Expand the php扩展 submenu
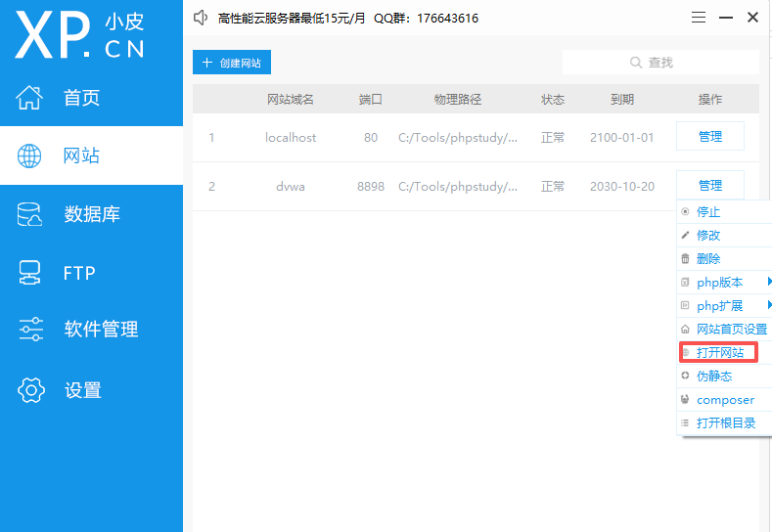This screenshot has height=532, width=772. click(724, 305)
